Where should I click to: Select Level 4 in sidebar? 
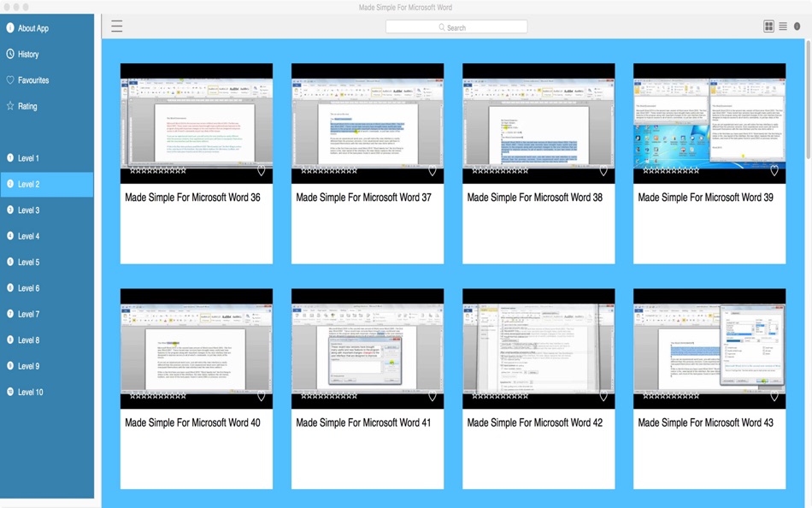coord(47,236)
